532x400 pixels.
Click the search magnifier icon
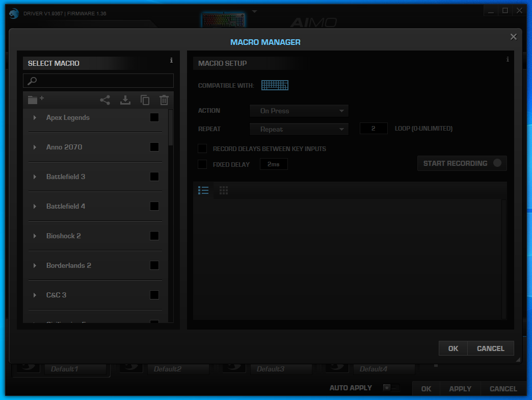[x=32, y=81]
